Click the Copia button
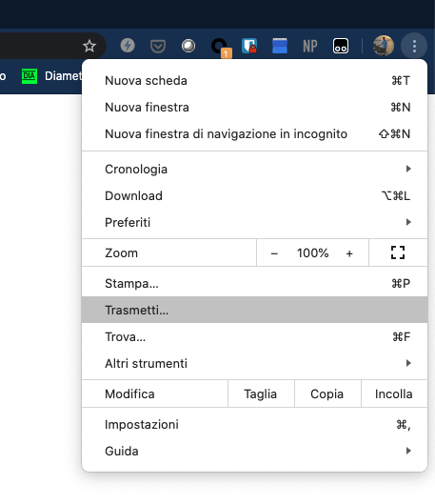The width and height of the screenshot is (435, 504). tap(327, 393)
